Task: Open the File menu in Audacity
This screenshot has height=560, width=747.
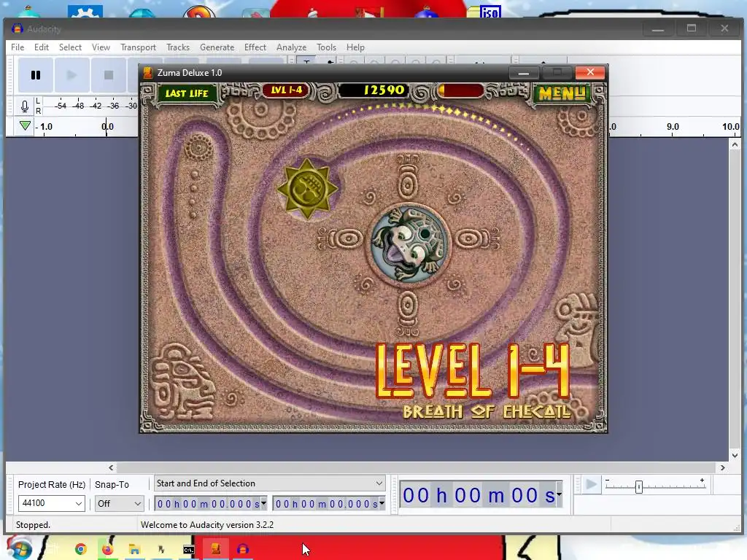Action: click(x=18, y=47)
